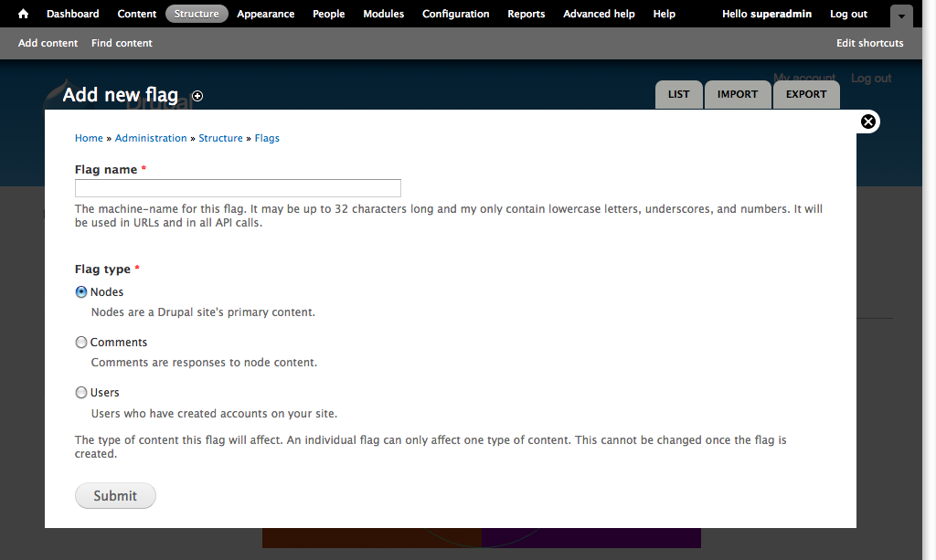This screenshot has width=936, height=560.
Task: Open the Structure menu
Action: pos(197,14)
